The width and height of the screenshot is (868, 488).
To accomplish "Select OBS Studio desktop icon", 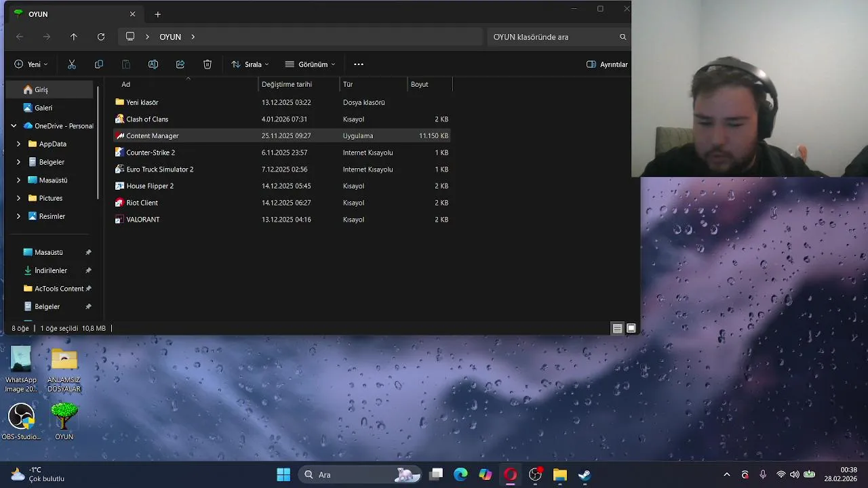I will [21, 422].
